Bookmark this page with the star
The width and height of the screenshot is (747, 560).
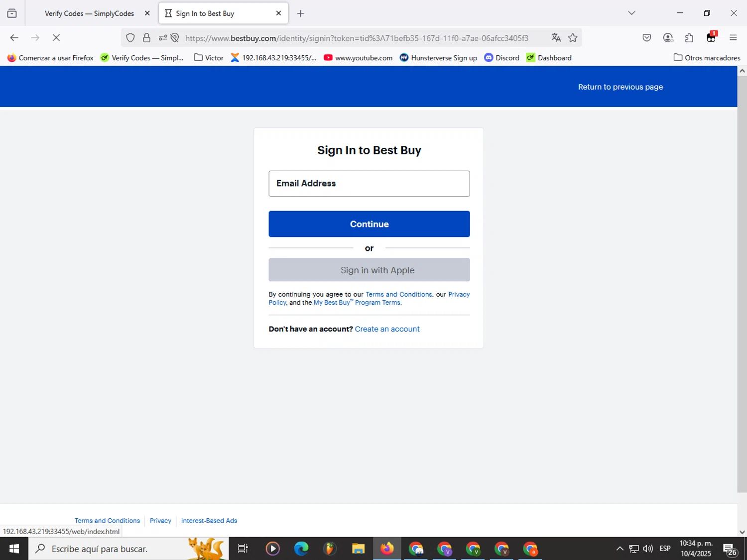(573, 38)
